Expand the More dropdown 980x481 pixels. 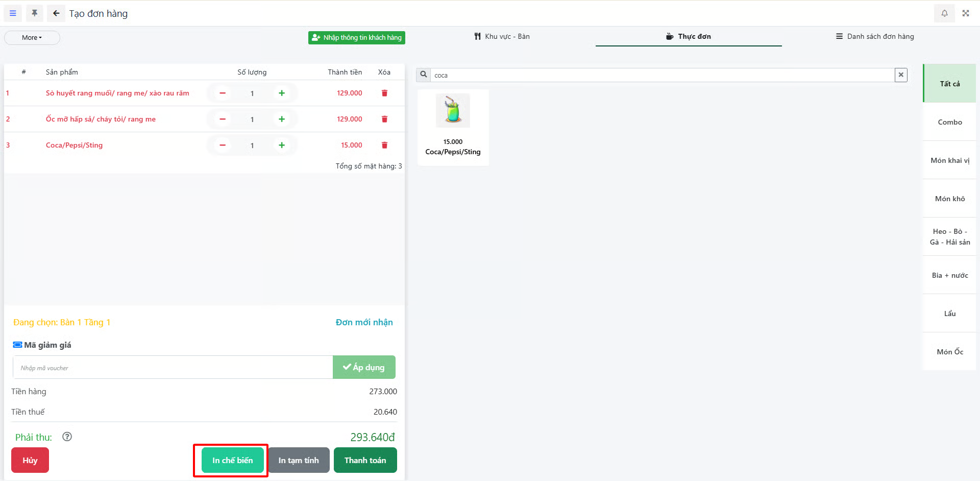click(32, 38)
